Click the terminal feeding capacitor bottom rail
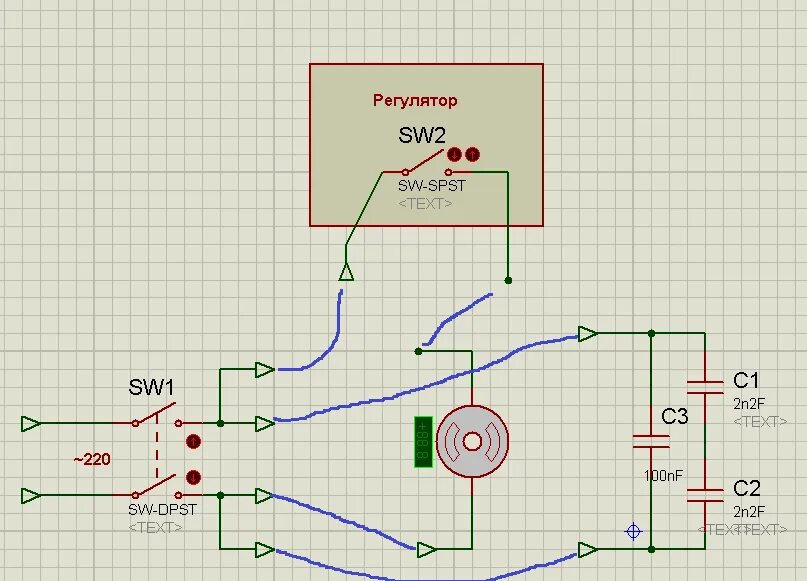 pyautogui.click(x=588, y=550)
